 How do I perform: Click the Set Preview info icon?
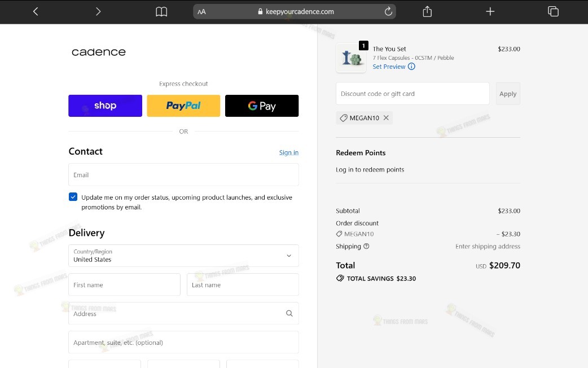click(x=411, y=67)
